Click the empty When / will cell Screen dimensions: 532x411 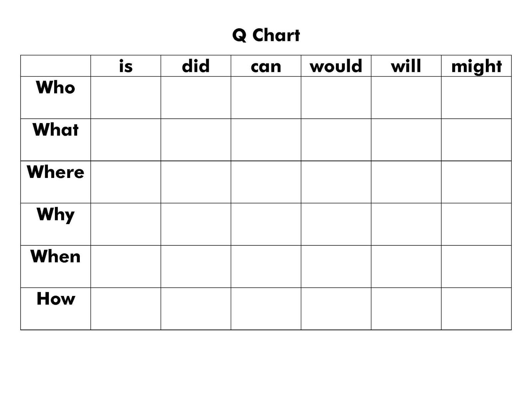pyautogui.click(x=406, y=267)
